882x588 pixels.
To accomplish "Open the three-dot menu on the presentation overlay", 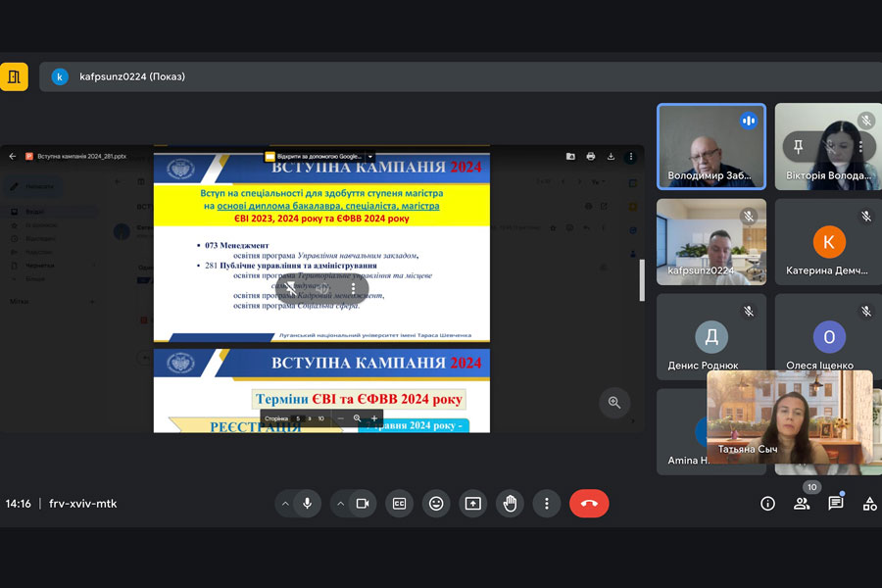I will 353,288.
